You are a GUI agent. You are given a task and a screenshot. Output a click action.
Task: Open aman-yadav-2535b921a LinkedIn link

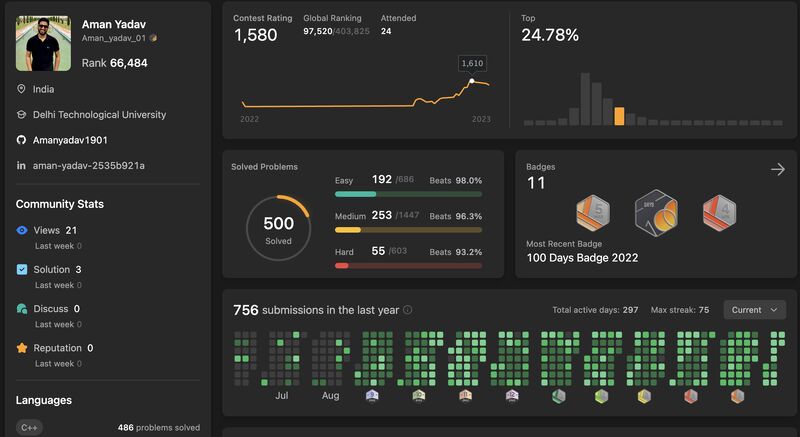click(89, 165)
